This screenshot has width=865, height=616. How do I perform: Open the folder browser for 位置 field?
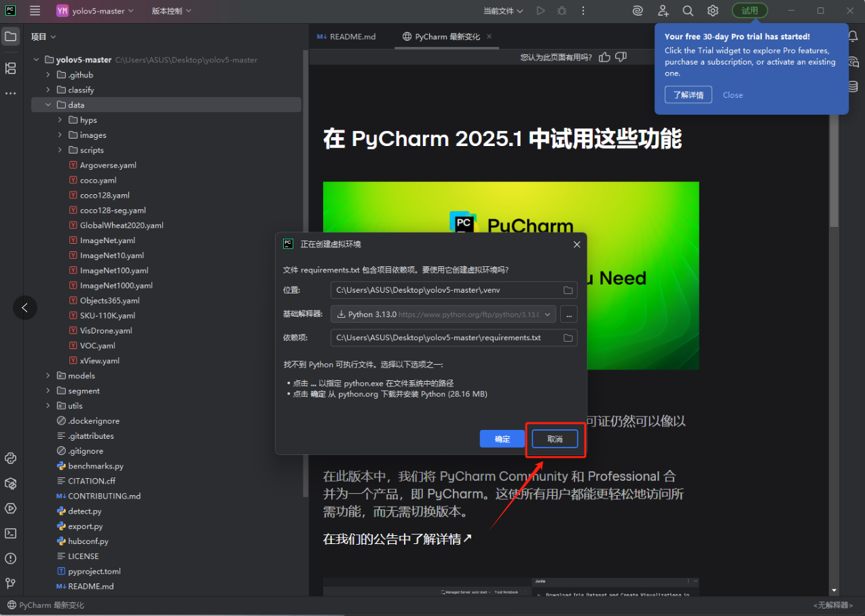[568, 289]
